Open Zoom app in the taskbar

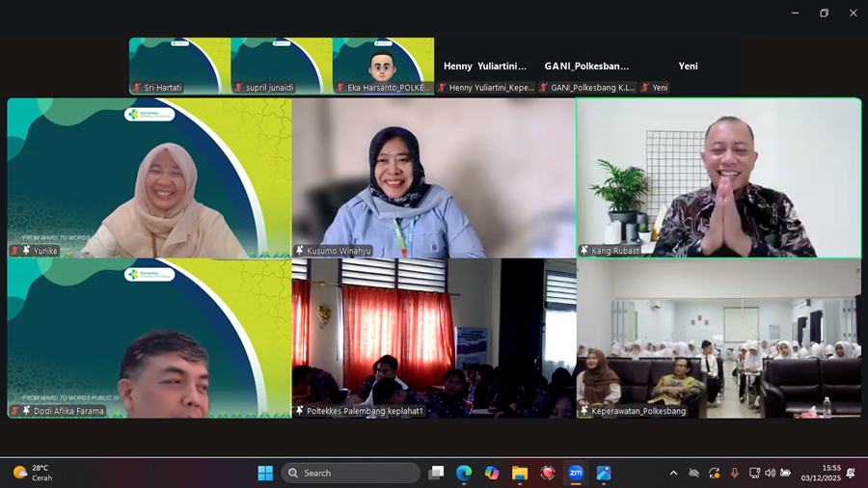click(576, 473)
